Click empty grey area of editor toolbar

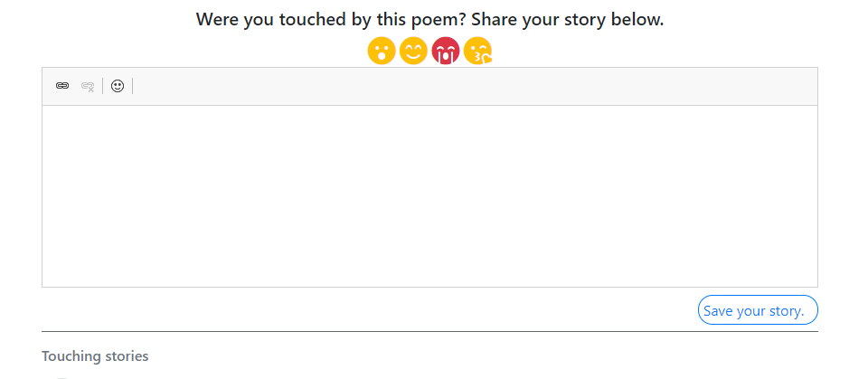coord(470,86)
